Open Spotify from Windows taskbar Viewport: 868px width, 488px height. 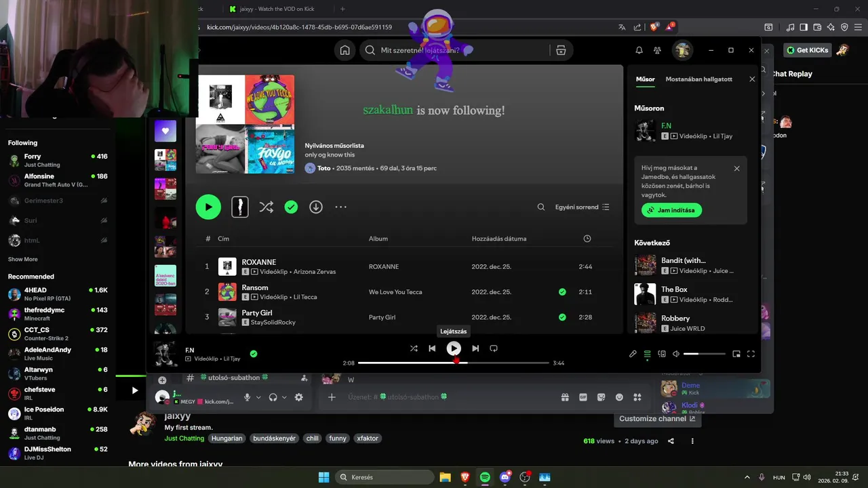coord(485,477)
